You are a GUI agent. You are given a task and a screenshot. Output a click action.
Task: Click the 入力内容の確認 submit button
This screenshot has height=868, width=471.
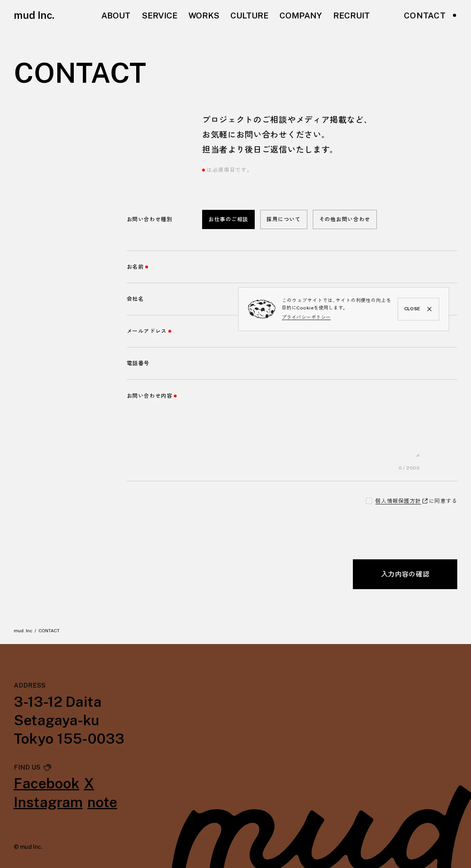pos(405,574)
